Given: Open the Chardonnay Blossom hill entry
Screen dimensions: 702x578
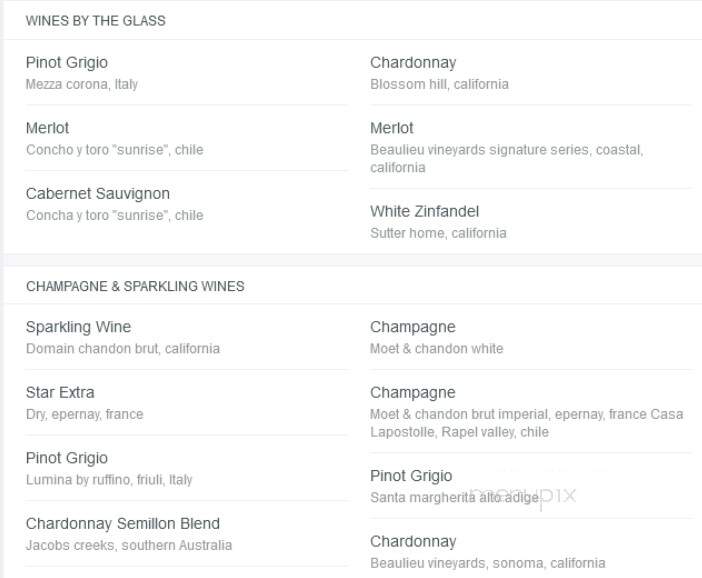Looking at the screenshot, I should click(531, 73).
